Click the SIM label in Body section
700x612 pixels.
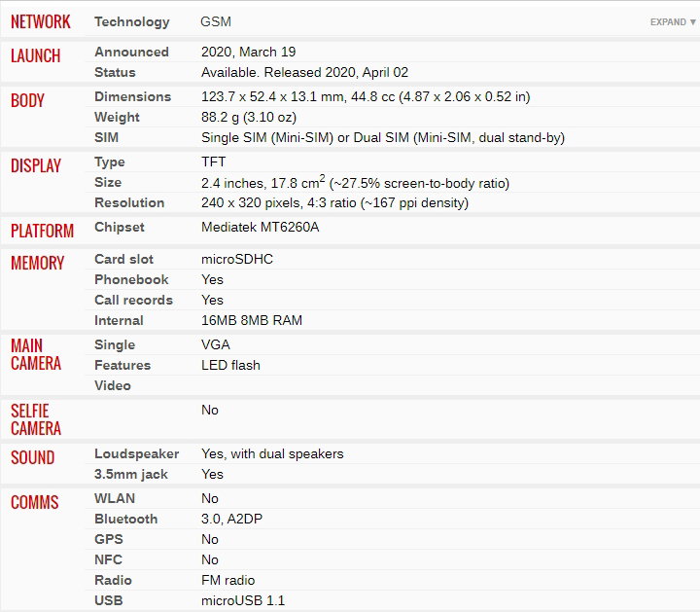point(106,137)
